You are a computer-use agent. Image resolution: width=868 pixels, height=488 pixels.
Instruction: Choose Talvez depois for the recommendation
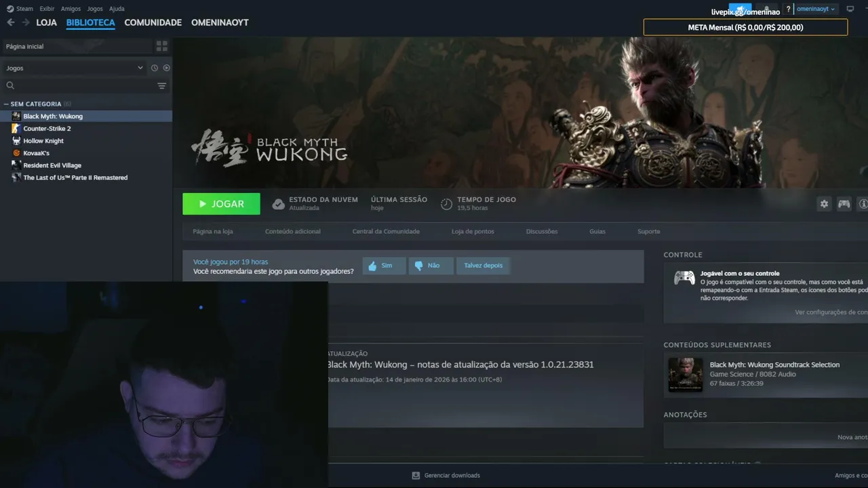pos(484,266)
